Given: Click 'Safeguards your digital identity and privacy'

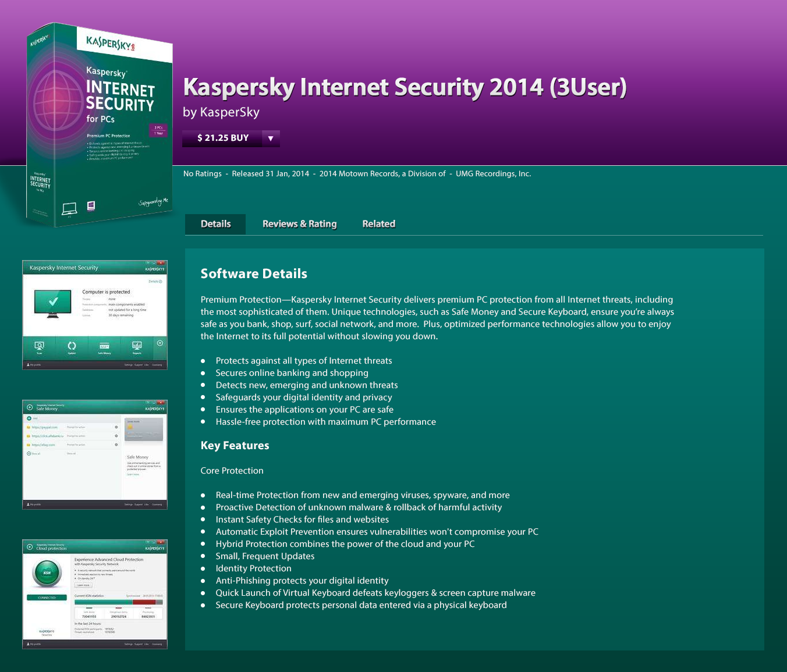Looking at the screenshot, I should point(304,397).
